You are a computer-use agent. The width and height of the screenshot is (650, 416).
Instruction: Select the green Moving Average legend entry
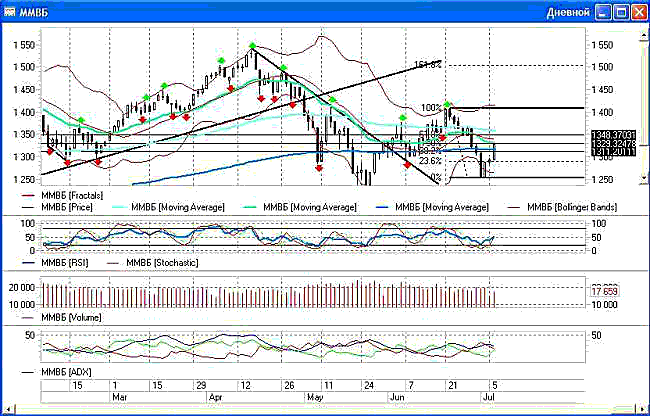(x=300, y=207)
